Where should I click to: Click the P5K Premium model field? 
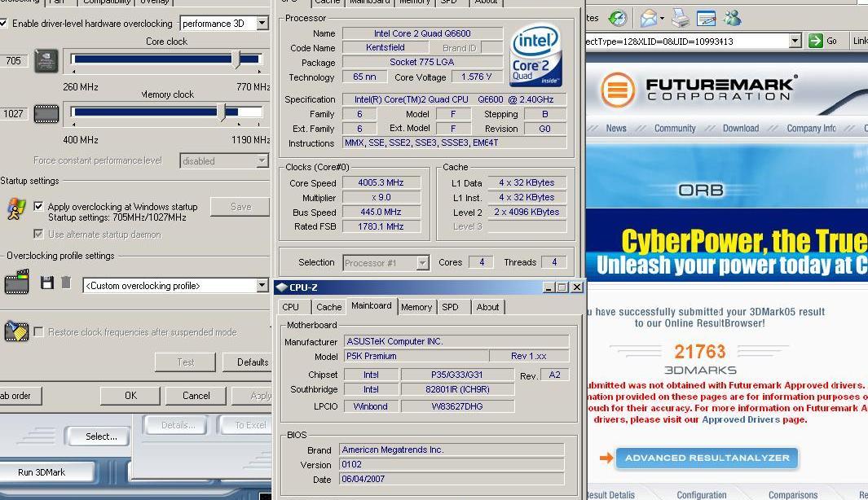[x=416, y=356]
